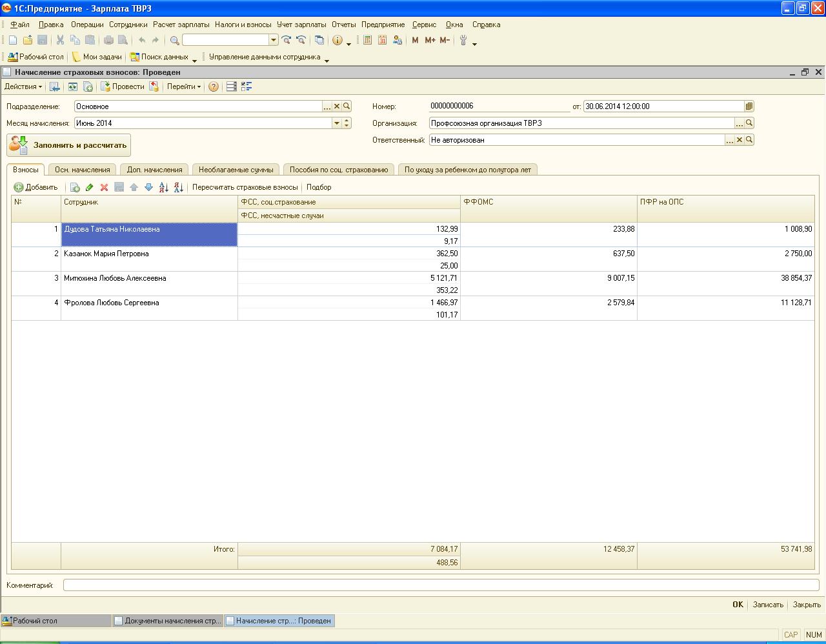Open Поиск данных panel dropdown arrow

tap(194, 59)
